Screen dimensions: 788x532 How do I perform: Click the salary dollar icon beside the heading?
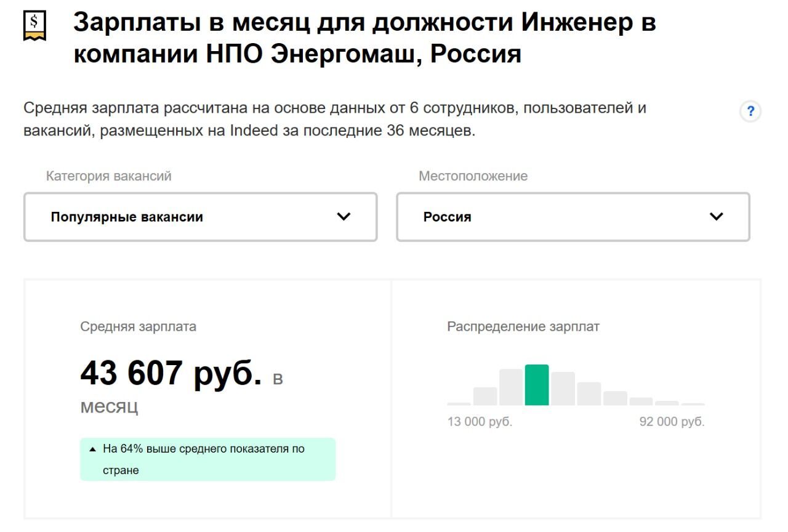click(x=34, y=26)
